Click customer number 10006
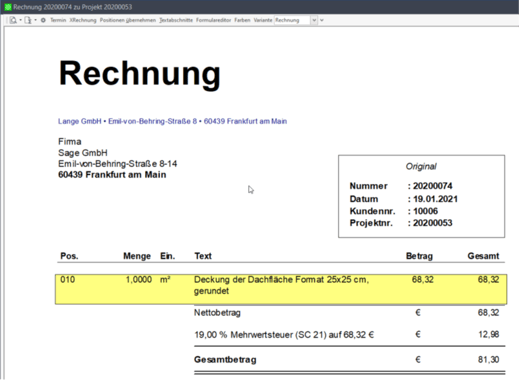This screenshot has width=519, height=380. (425, 211)
